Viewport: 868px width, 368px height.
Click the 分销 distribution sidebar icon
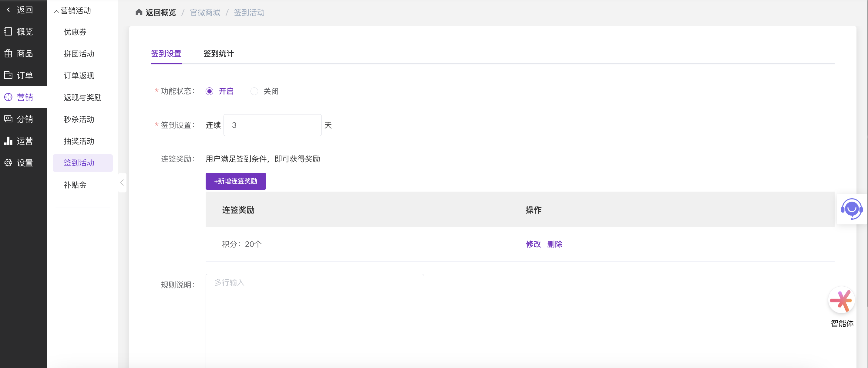pyautogui.click(x=8, y=119)
